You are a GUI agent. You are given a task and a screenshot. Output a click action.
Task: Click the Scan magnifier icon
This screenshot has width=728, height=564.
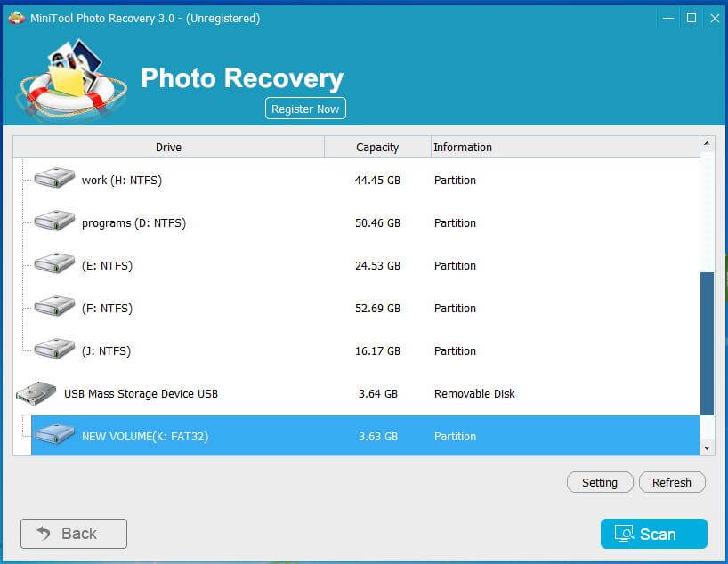click(625, 534)
